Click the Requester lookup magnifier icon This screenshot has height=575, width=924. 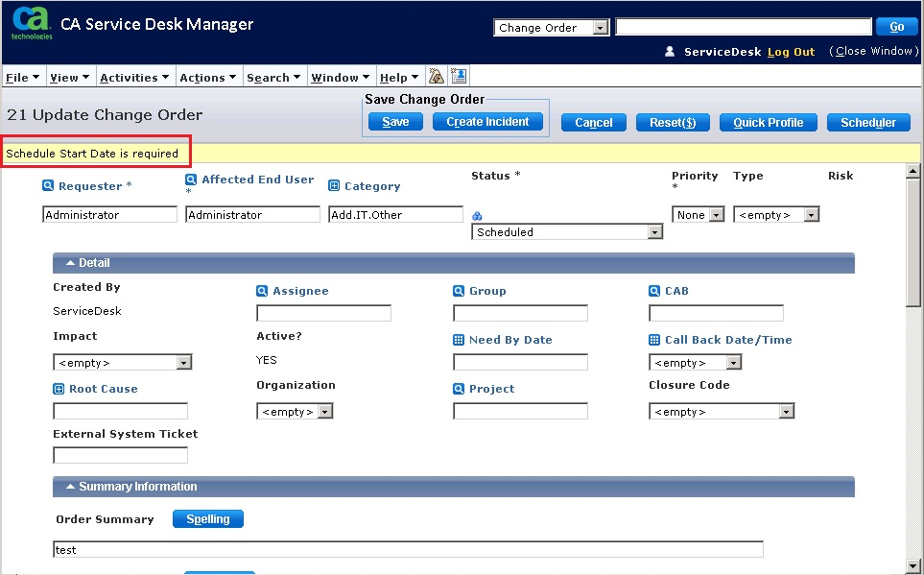click(48, 186)
